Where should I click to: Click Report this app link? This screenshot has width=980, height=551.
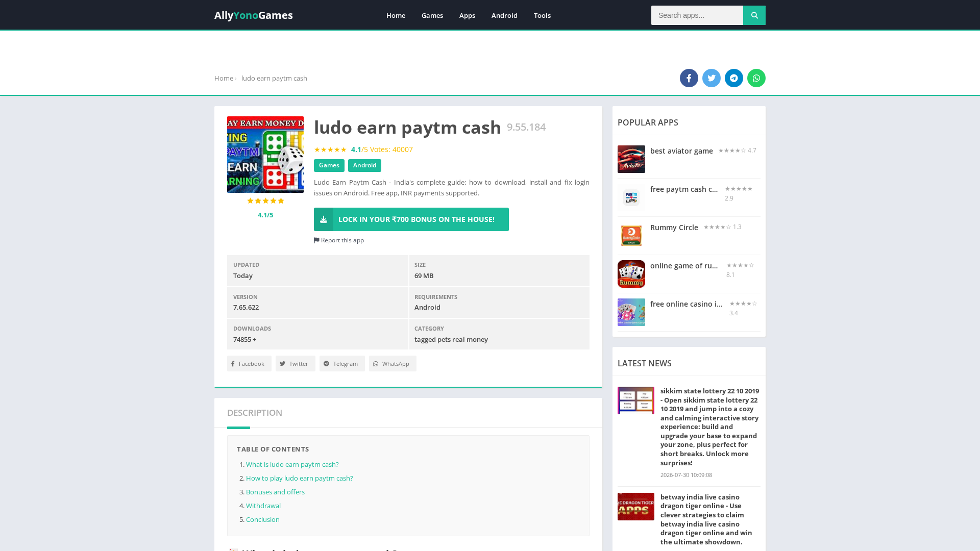(339, 240)
